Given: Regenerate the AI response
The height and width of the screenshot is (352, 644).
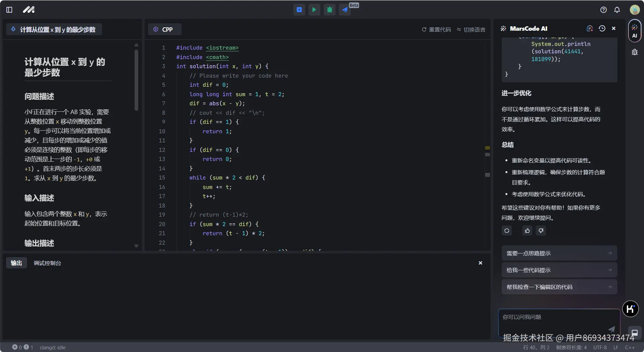Looking at the screenshot, I should click(507, 231).
